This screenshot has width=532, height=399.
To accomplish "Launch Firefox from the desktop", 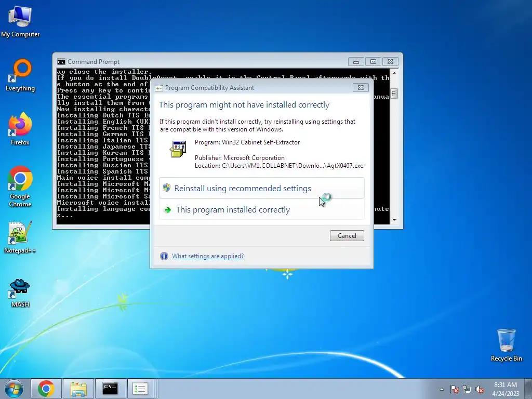I will pyautogui.click(x=20, y=129).
